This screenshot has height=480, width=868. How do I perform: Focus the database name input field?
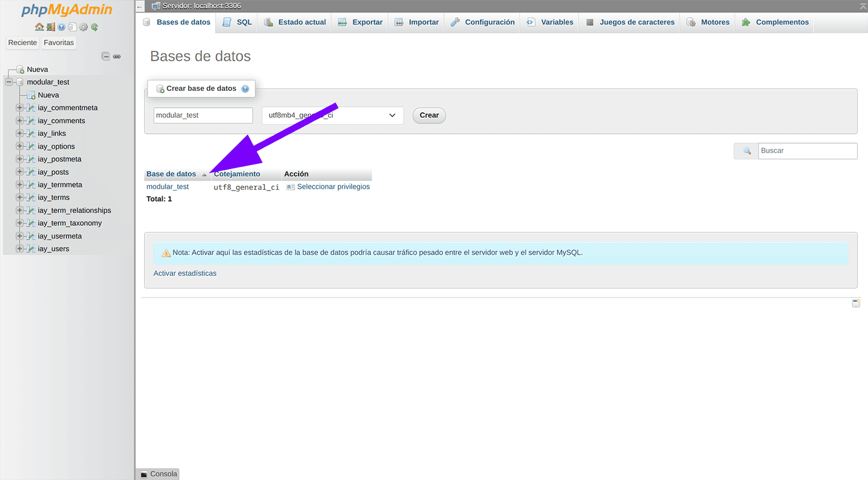[203, 115]
